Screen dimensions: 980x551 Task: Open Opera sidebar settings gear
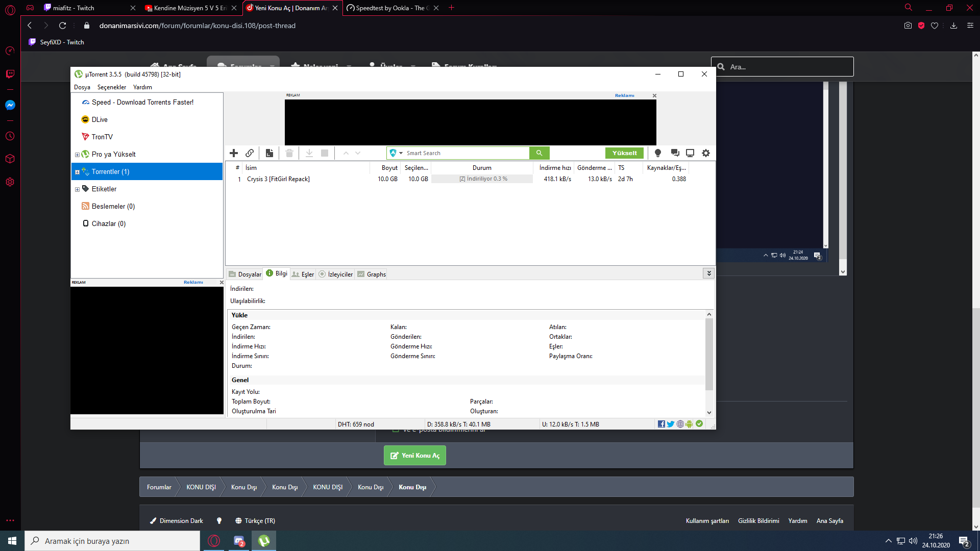[x=10, y=182]
